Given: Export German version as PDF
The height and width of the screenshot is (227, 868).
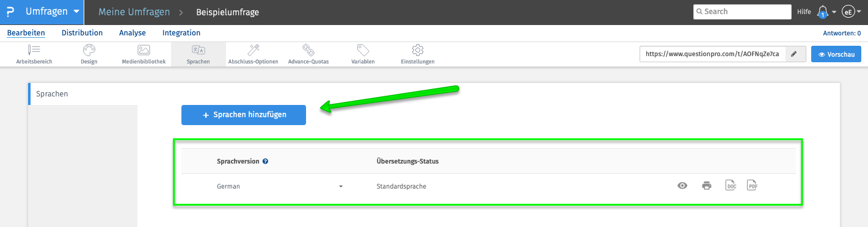Looking at the screenshot, I should (752, 186).
